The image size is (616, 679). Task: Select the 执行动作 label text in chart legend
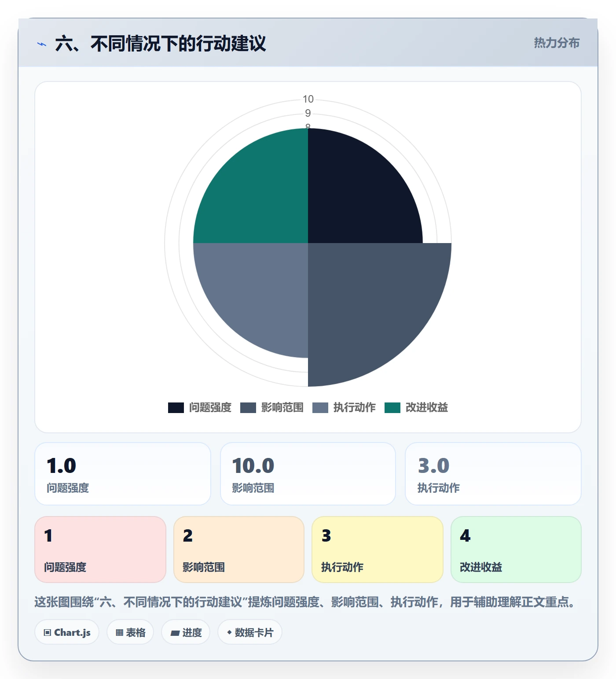click(x=355, y=408)
